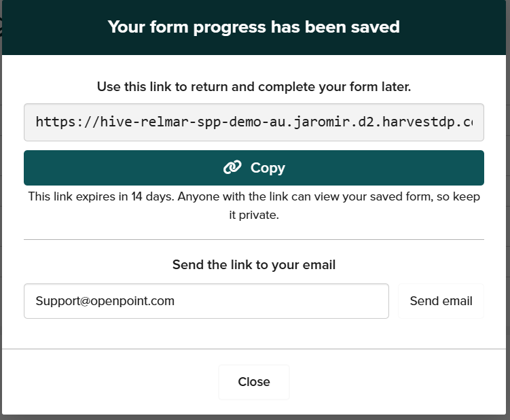Select the saved form URL field
Image resolution: width=510 pixels, height=420 pixels.
point(253,122)
